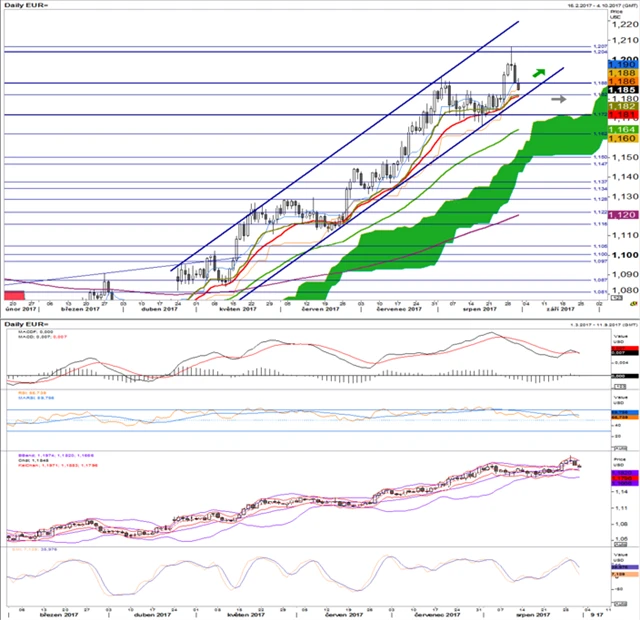The width and height of the screenshot is (640, 620).
Task: Click the 1,11 axis label in the Bollinger panel
Action: [x=622, y=508]
